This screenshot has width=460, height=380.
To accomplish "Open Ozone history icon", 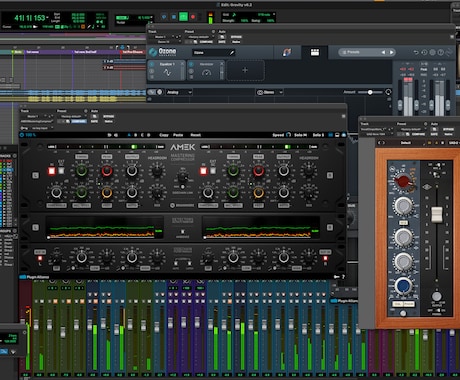I will (x=424, y=52).
